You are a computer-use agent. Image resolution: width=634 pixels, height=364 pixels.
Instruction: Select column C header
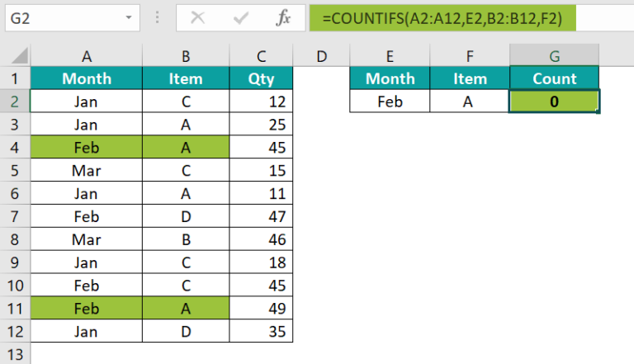[261, 56]
